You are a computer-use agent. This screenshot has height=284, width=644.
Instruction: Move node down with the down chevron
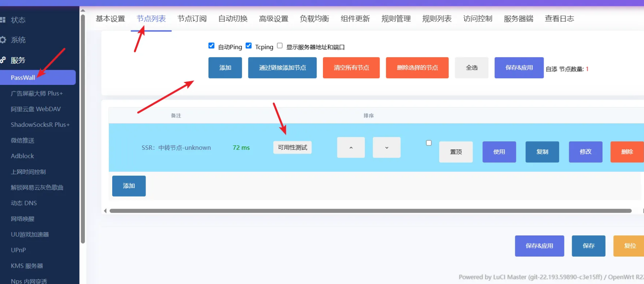(386, 148)
